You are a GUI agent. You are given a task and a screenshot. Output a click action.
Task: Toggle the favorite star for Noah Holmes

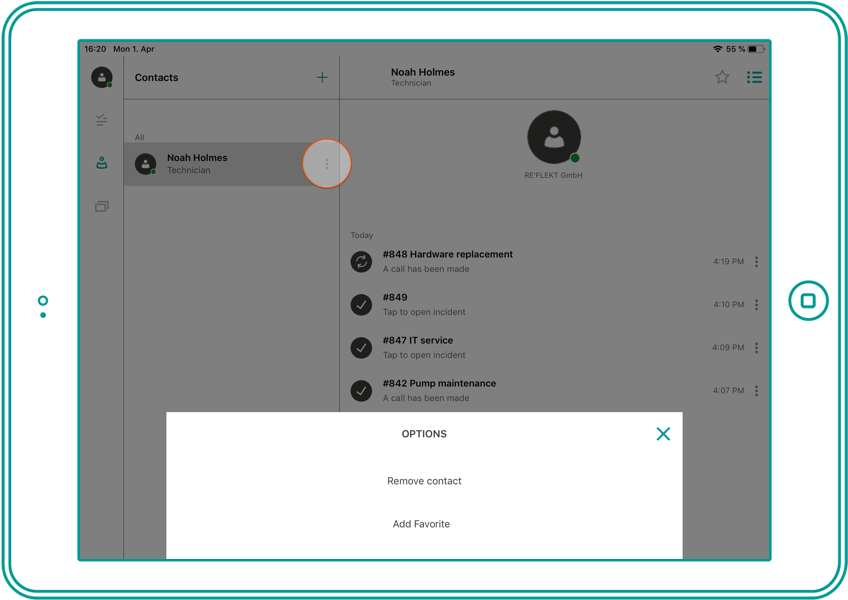(722, 77)
